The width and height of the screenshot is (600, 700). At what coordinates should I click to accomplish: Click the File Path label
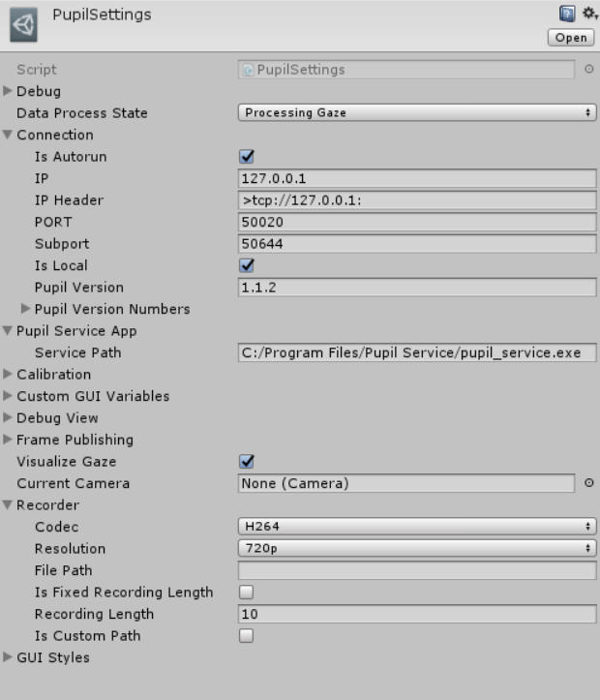(x=63, y=570)
